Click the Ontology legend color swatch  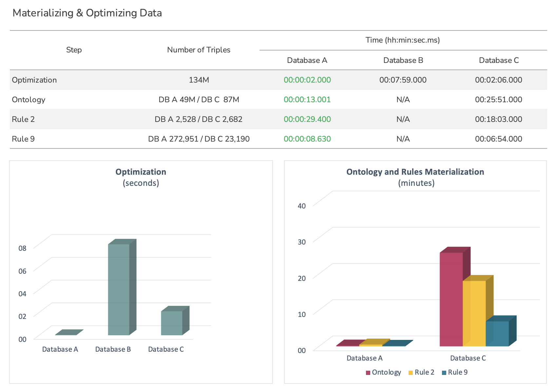(x=368, y=373)
